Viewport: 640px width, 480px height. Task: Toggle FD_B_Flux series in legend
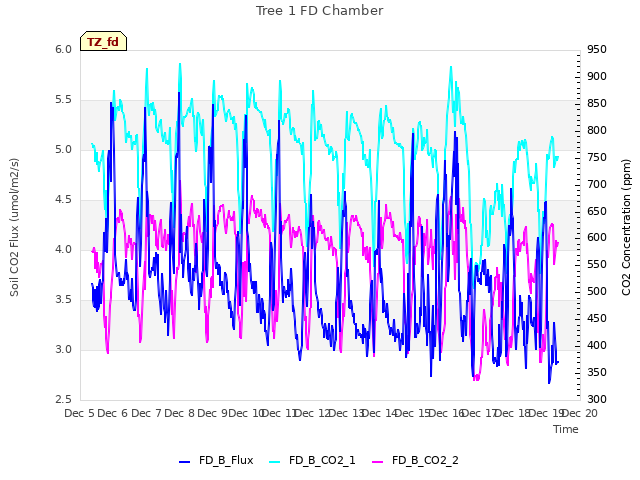pos(216,460)
